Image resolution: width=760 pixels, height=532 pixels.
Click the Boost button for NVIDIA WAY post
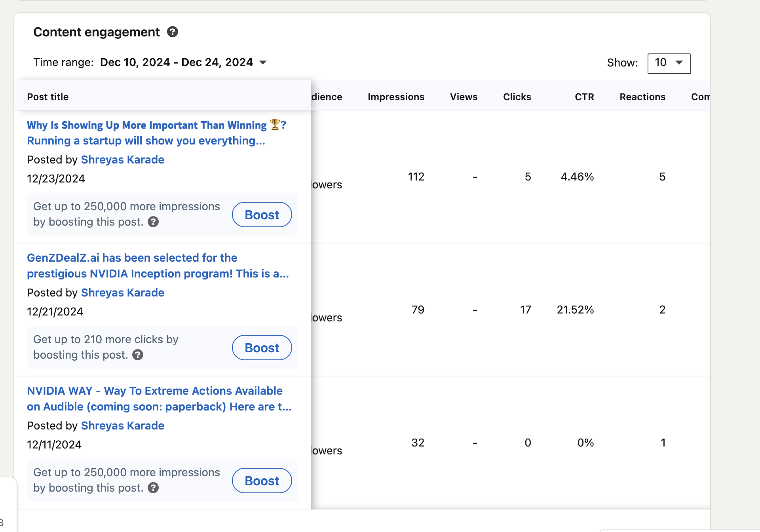[x=261, y=480]
